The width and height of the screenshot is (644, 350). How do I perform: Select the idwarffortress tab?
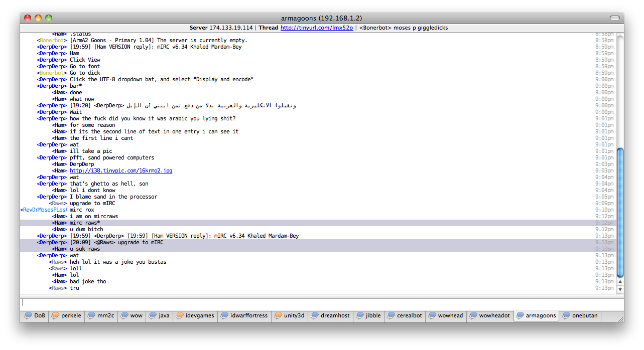(x=248, y=316)
